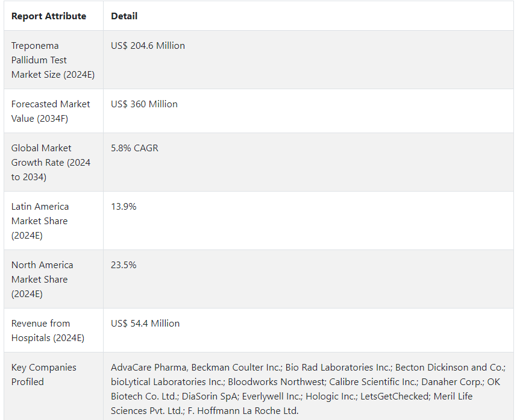Select the North America Market Share cell
This screenshot has width=517, height=420.
[42, 280]
